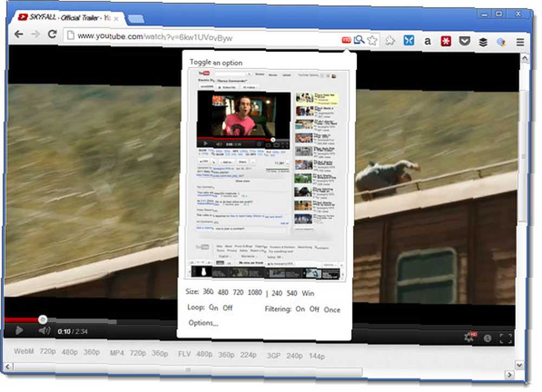This screenshot has width=542, height=392.
Task: Set Filtering to Once
Action: point(332,310)
